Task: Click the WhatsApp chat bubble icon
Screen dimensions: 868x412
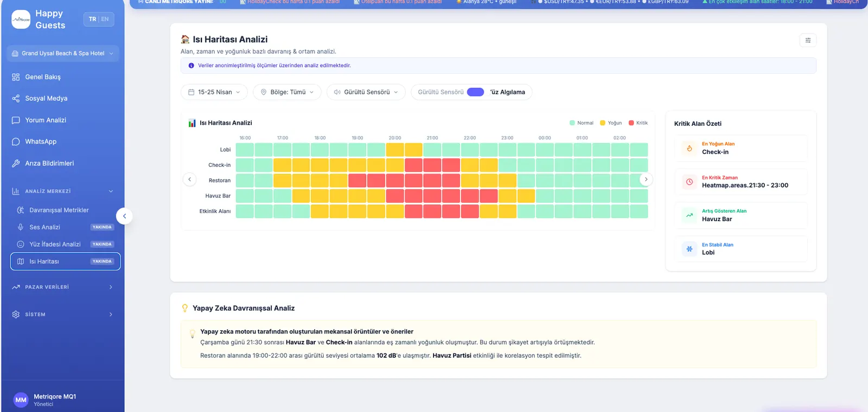Action: coord(16,141)
